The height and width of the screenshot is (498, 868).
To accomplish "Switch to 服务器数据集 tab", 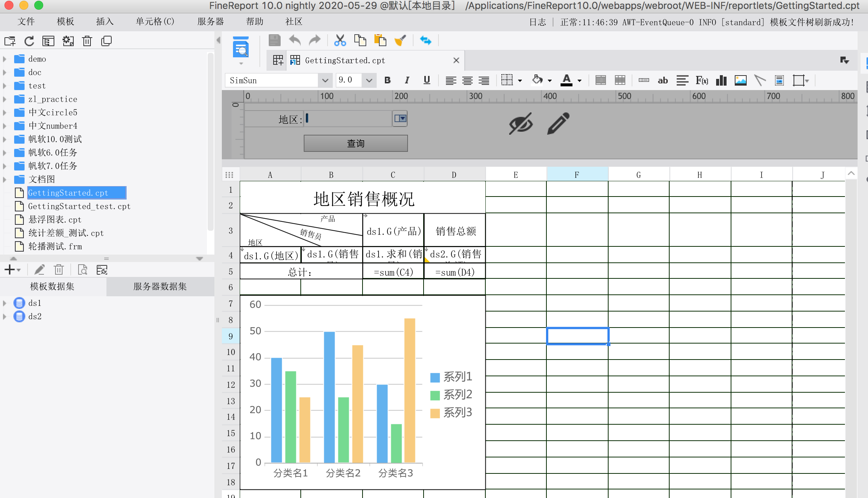I will click(160, 286).
